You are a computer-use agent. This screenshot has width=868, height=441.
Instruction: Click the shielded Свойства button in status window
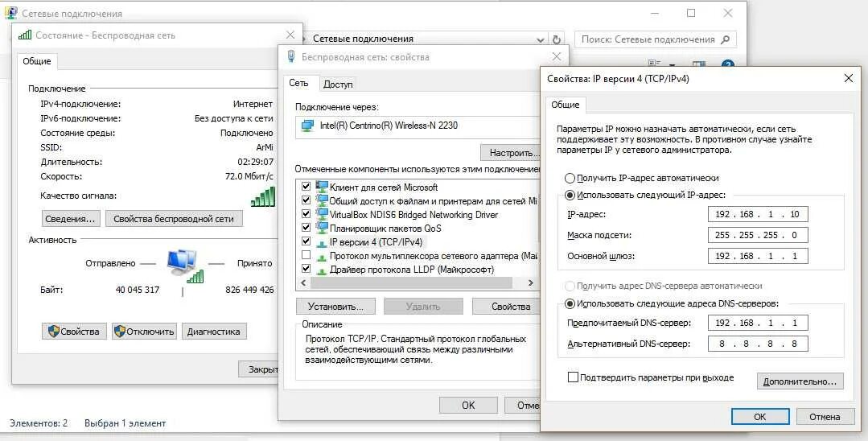74,332
